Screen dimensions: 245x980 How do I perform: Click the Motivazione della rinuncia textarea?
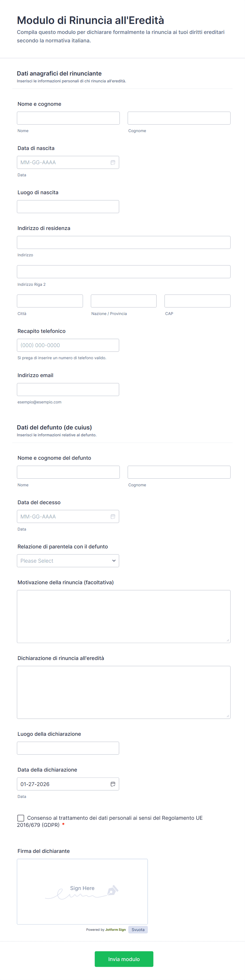124,616
